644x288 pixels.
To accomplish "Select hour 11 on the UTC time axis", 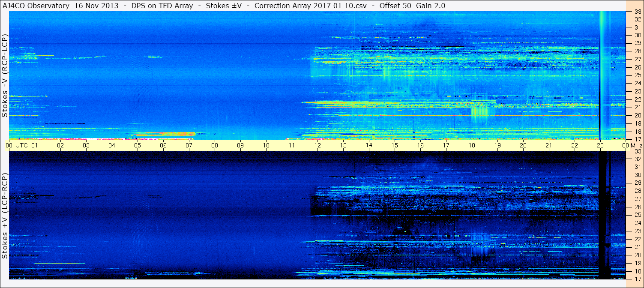I will [x=292, y=145].
